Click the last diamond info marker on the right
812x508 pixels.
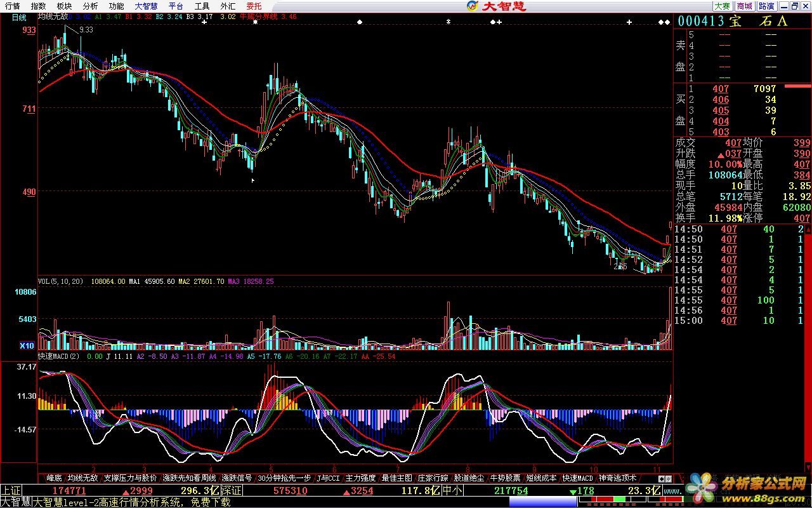pos(667,22)
